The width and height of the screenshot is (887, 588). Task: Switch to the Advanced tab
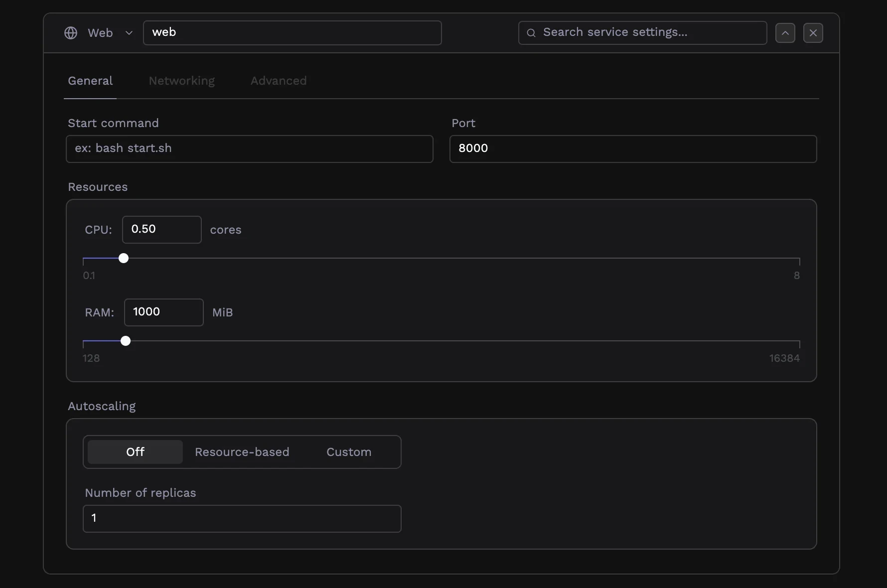278,81
